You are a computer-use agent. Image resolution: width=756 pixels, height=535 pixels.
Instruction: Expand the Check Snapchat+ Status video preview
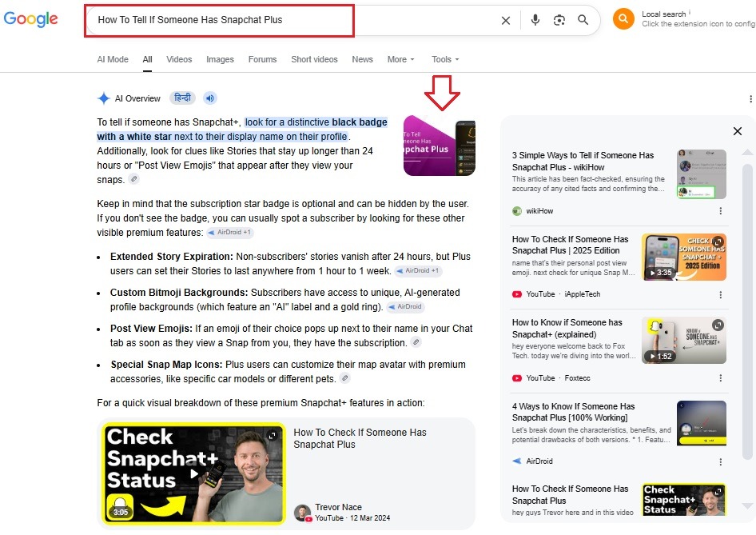point(273,435)
